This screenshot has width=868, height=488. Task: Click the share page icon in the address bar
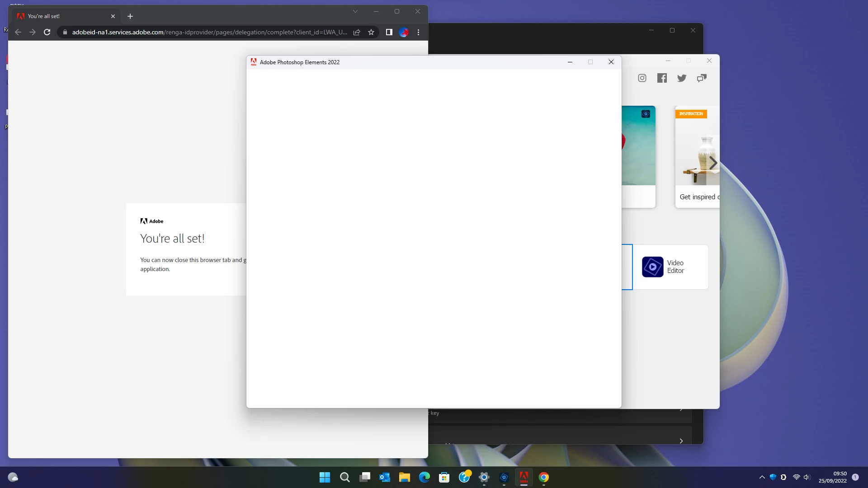[357, 32]
